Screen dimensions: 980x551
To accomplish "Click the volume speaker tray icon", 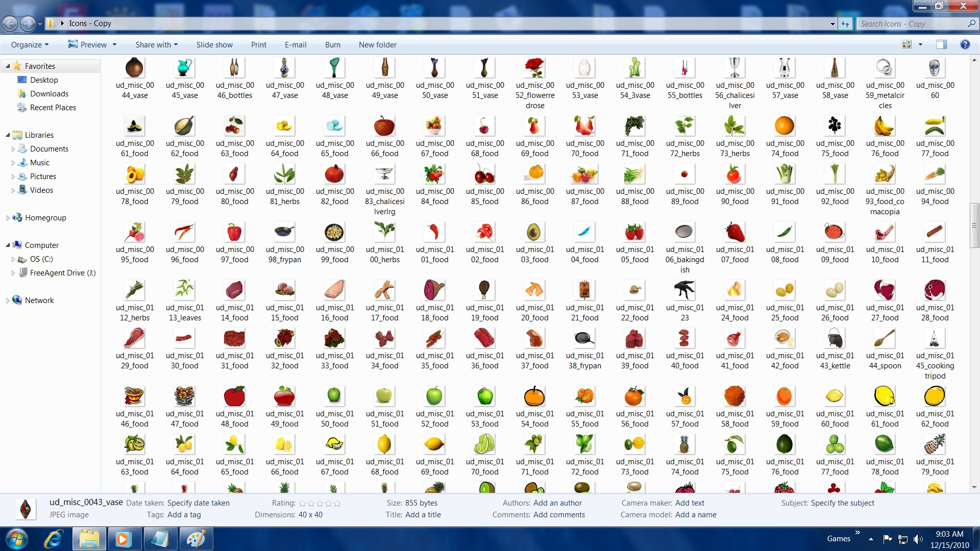I will tap(918, 539).
